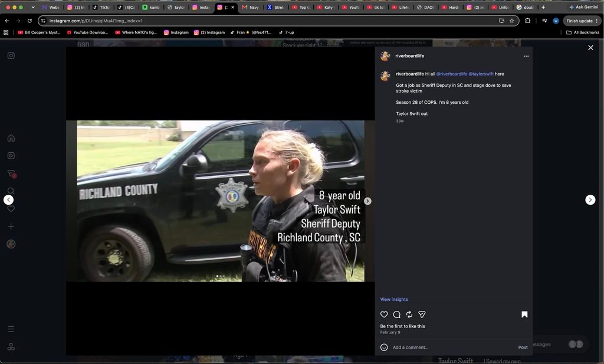Switch to the Navy Gmail tab
Screen dimensions: 604x364
(250, 7)
